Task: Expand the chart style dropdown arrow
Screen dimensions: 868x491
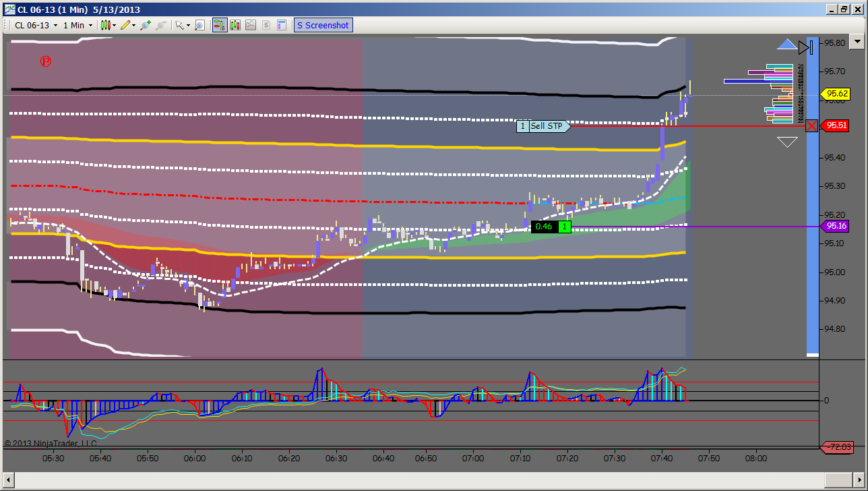Action: click(115, 26)
